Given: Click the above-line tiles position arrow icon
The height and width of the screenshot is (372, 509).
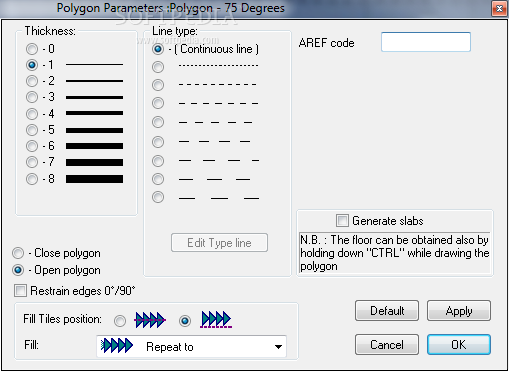Looking at the screenshot, I should [216, 320].
